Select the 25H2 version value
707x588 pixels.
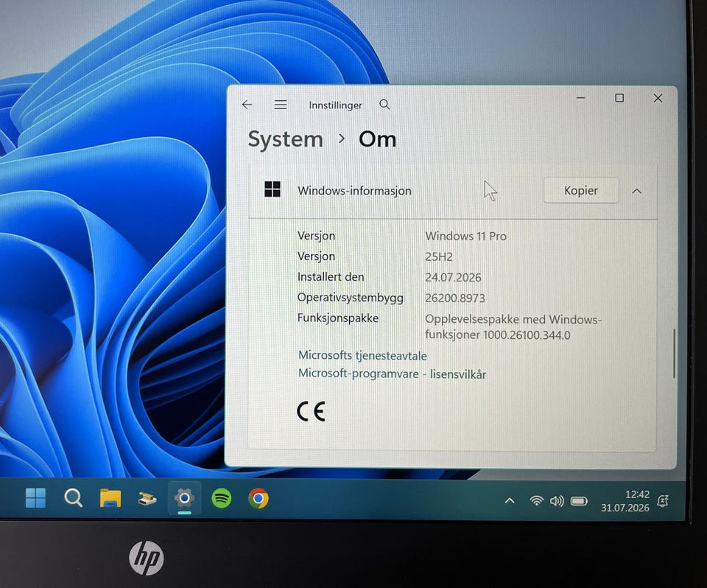tap(439, 256)
